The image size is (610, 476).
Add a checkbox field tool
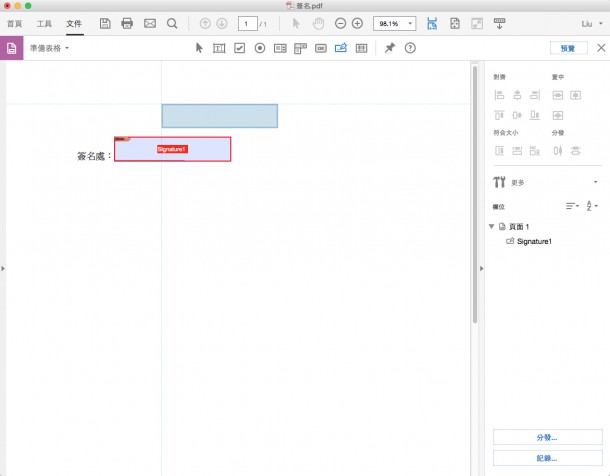[x=239, y=48]
